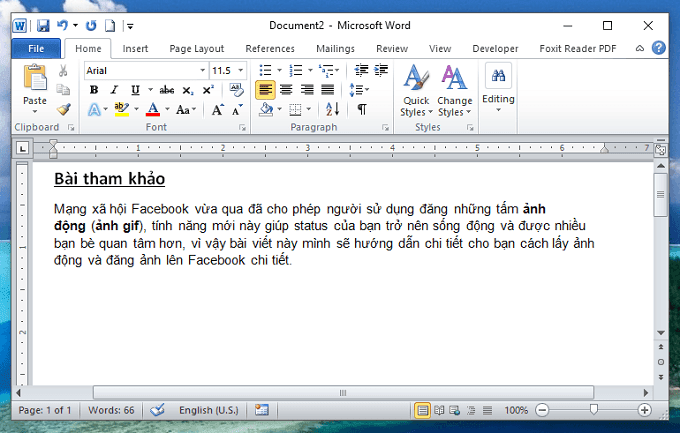
Task: Click the Copy icon in Clipboard group
Action: (x=63, y=89)
